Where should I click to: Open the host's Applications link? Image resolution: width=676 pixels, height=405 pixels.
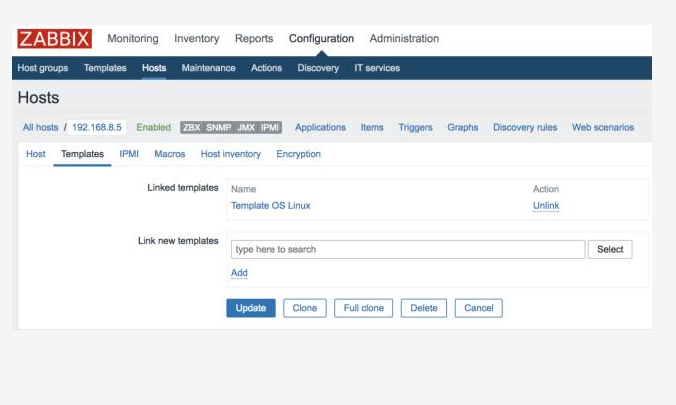320,127
